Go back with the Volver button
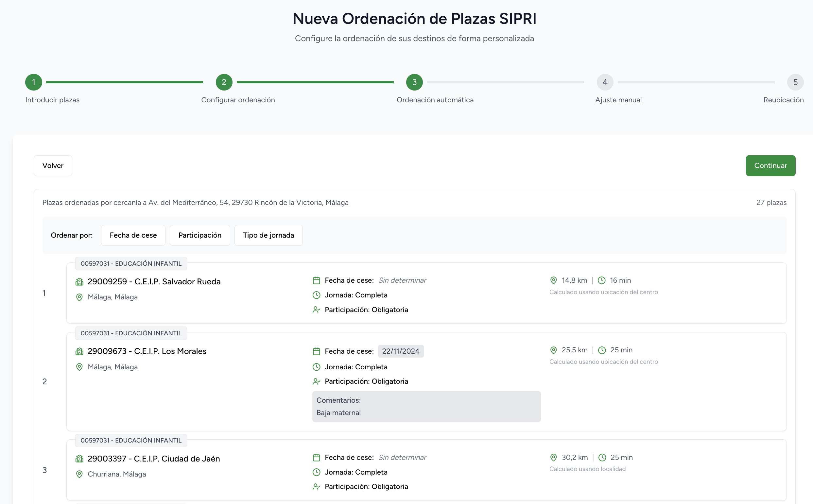 pyautogui.click(x=53, y=166)
